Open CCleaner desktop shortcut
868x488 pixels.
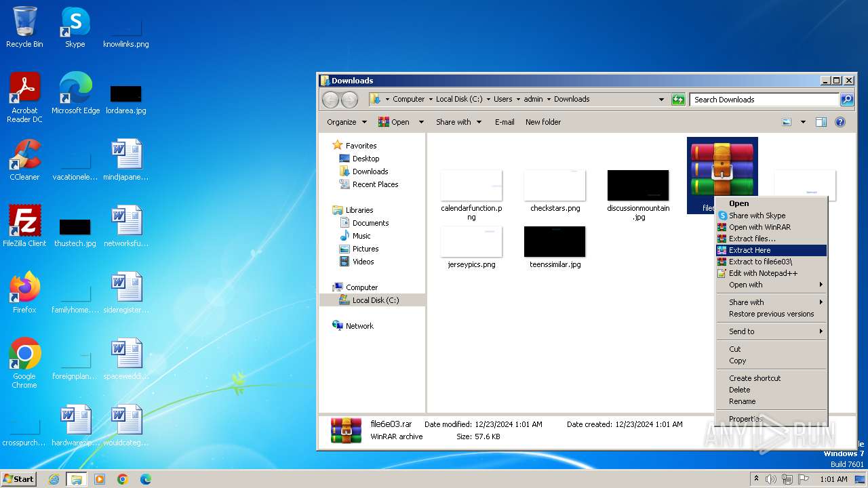click(24, 160)
